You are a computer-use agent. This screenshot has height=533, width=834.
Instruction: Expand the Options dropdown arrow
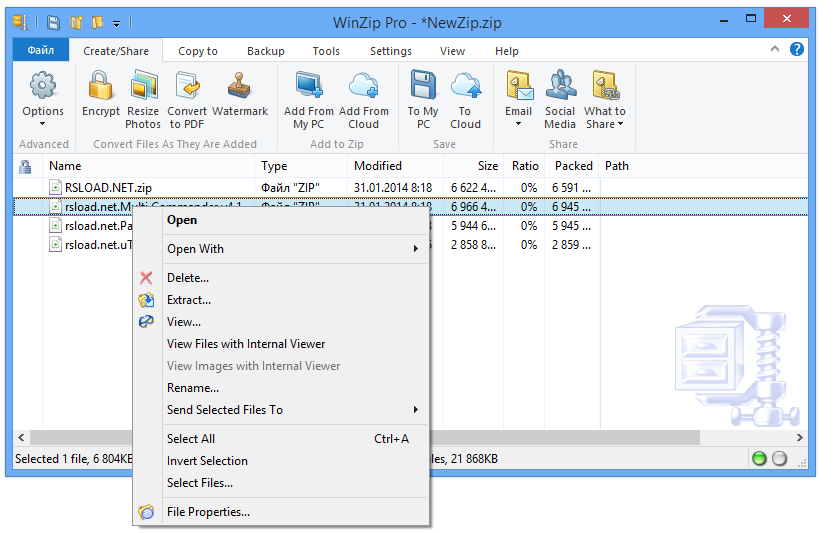43,124
